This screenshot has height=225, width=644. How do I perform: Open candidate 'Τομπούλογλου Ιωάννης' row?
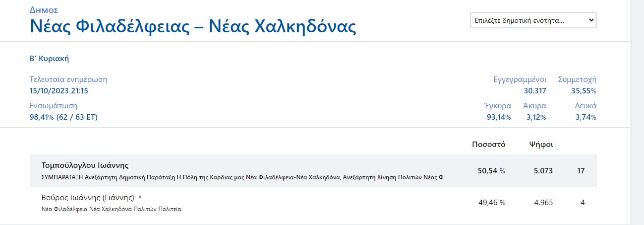85,165
